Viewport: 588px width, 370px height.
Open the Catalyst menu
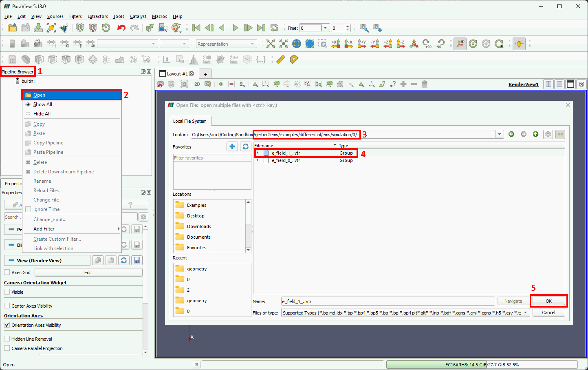pyautogui.click(x=138, y=16)
